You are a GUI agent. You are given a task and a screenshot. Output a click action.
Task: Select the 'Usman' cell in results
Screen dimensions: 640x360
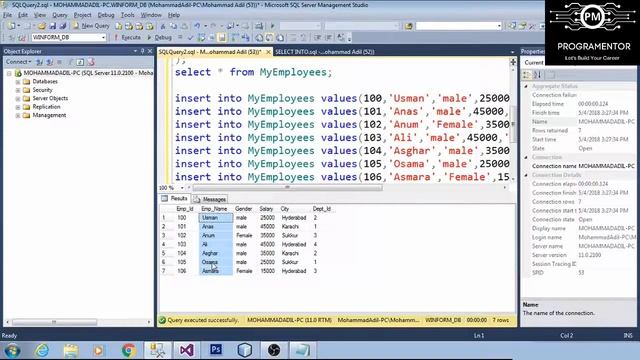216,218
